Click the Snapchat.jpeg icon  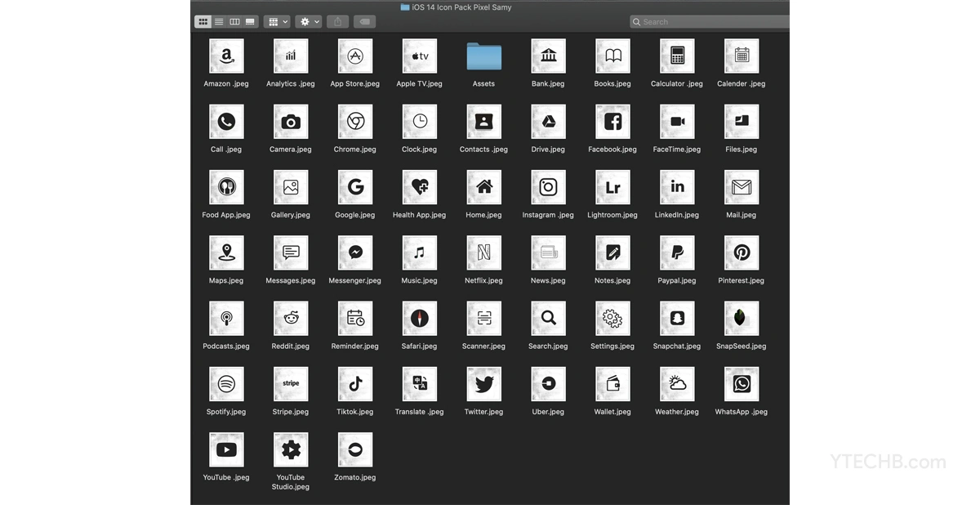pyautogui.click(x=677, y=319)
